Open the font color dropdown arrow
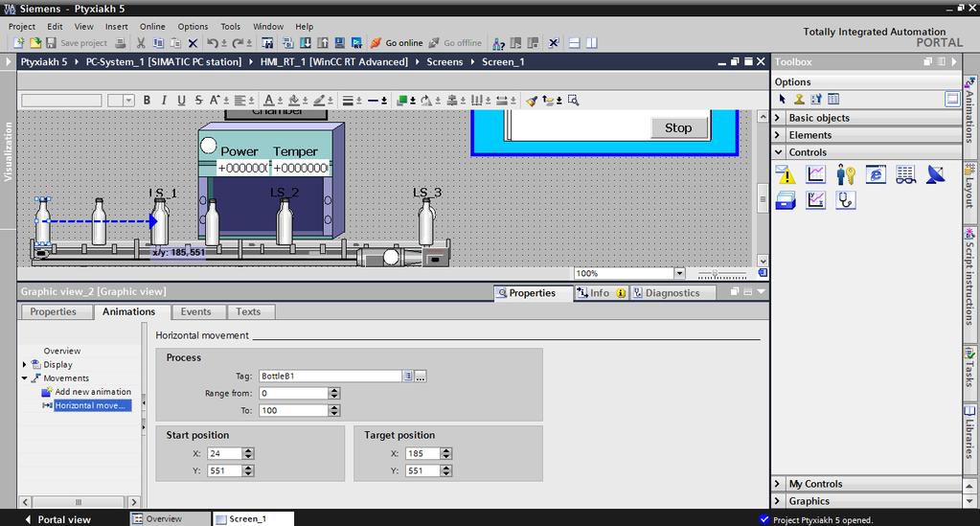The image size is (980, 526). (280, 101)
